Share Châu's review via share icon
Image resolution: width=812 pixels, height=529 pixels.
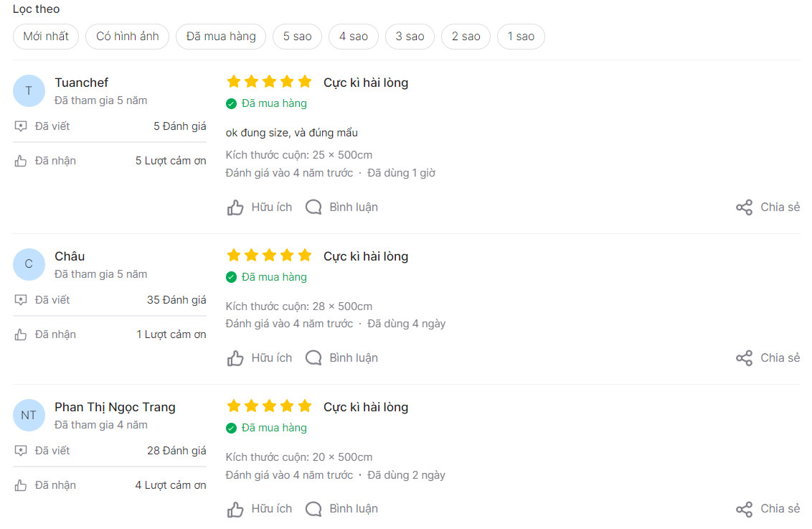[744, 358]
